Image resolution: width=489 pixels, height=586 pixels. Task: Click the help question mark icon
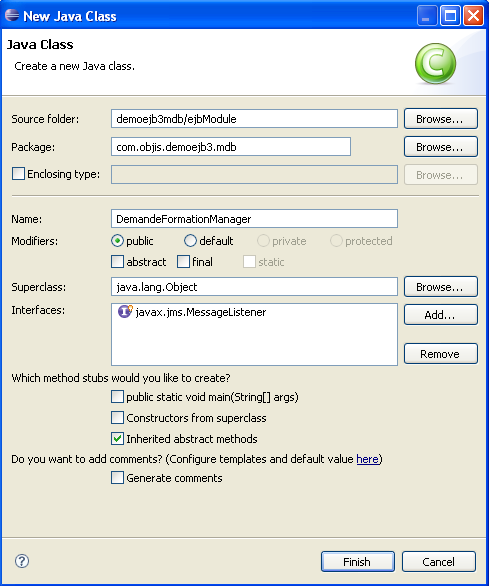[x=22, y=561]
